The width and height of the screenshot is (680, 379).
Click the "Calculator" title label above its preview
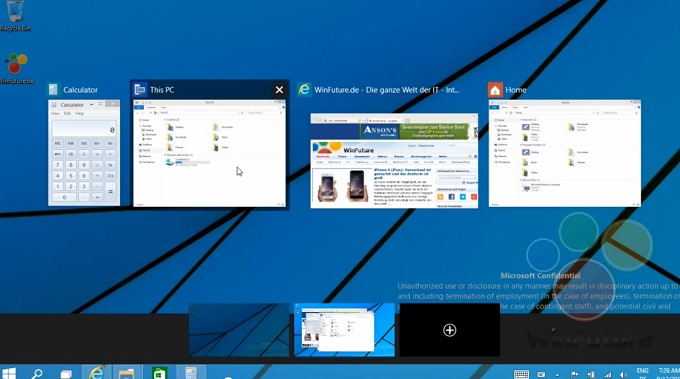80,90
